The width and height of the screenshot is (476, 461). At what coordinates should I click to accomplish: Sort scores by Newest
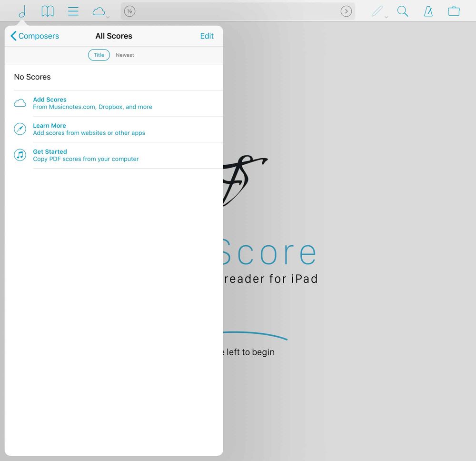tap(125, 55)
